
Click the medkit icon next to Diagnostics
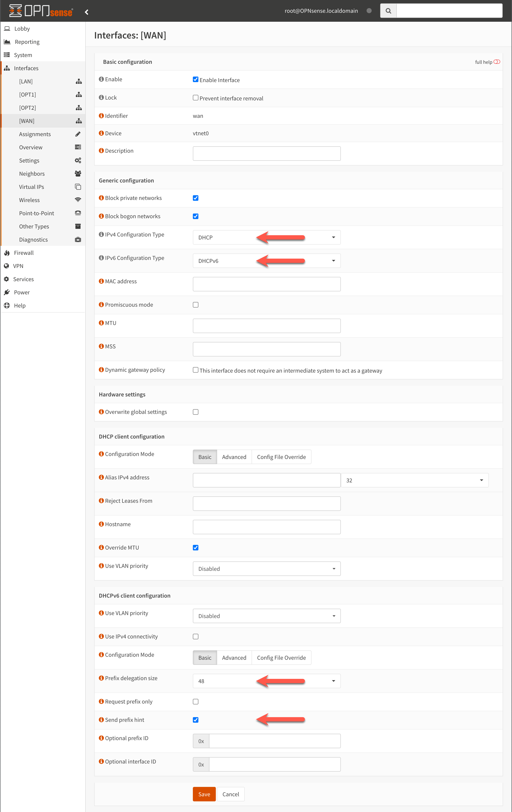78,239
